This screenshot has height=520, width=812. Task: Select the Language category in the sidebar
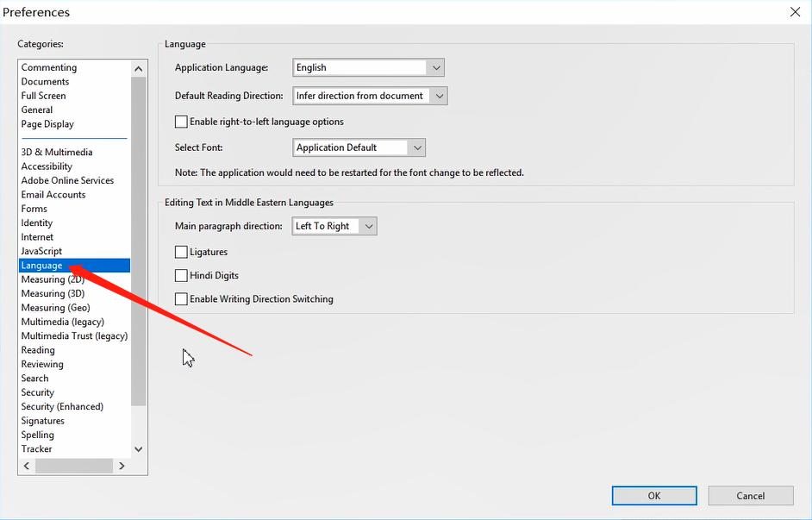[40, 265]
